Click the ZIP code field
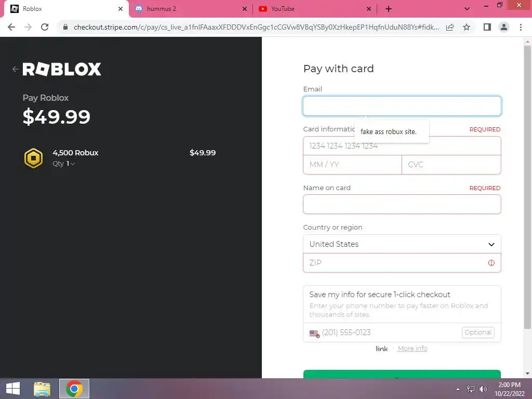This screenshot has height=399, width=532. tap(402, 262)
